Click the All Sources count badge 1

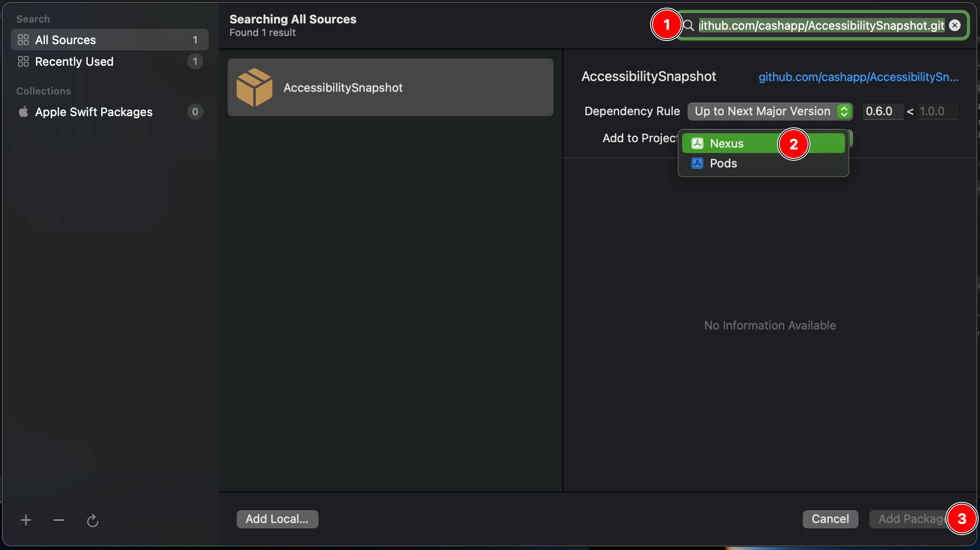tap(195, 40)
